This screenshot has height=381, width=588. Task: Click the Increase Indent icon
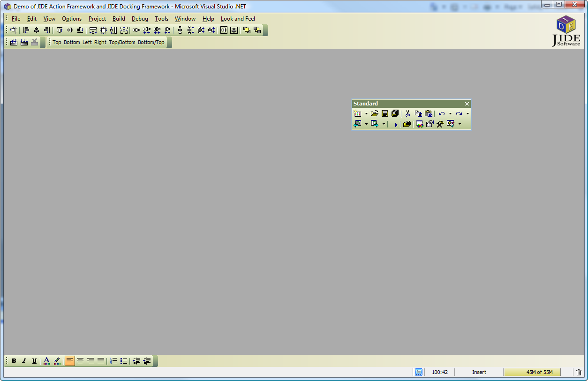tap(147, 361)
